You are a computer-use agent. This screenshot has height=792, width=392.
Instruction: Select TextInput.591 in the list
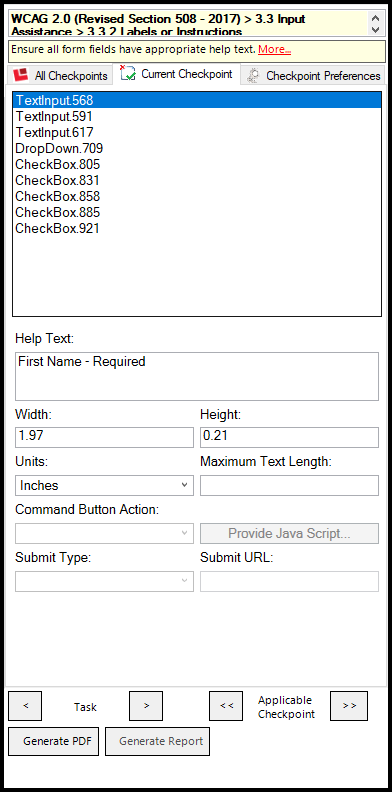tap(197, 117)
